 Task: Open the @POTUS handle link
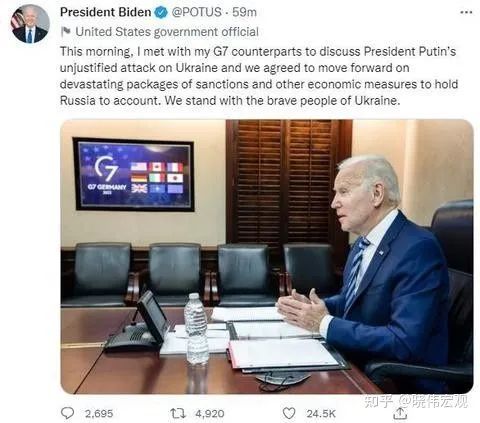click(196, 12)
